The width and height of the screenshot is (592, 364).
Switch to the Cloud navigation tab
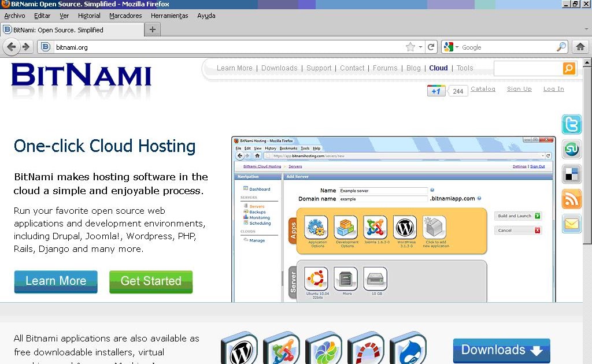[438, 68]
